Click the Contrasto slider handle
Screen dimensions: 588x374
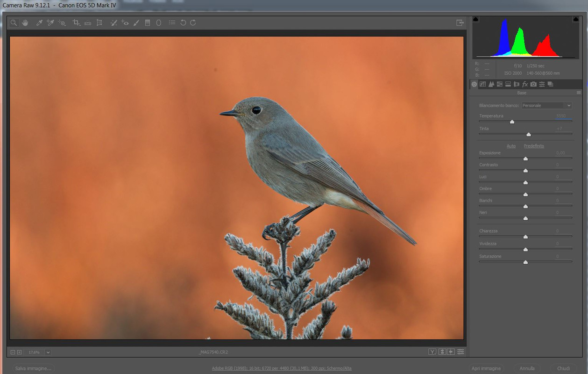click(x=525, y=171)
